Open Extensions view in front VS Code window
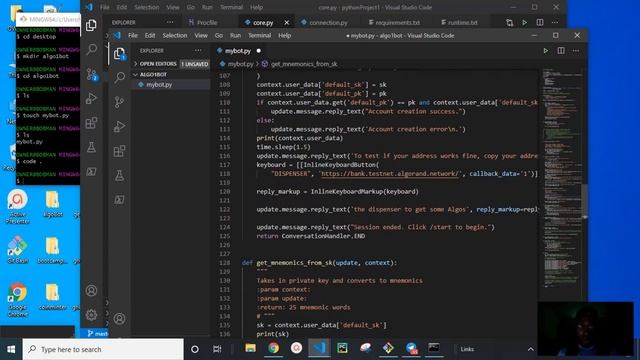Screen dimensions: 640x360 [119, 151]
